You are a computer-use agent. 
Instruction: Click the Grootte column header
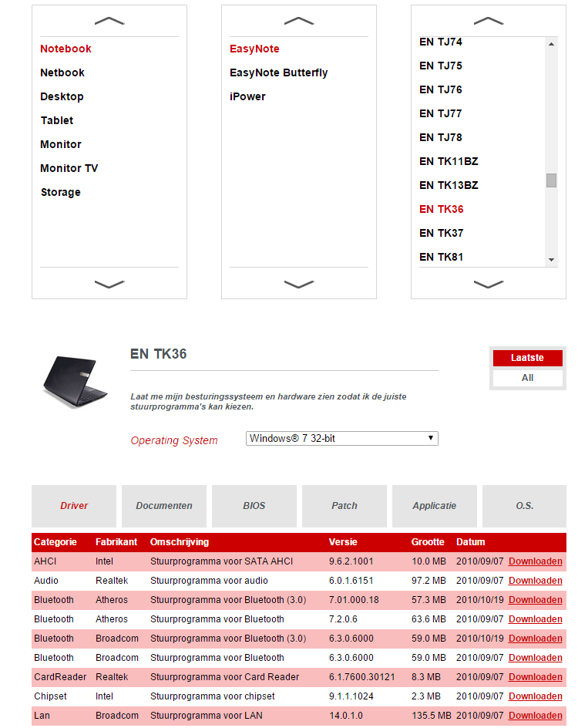point(428,542)
